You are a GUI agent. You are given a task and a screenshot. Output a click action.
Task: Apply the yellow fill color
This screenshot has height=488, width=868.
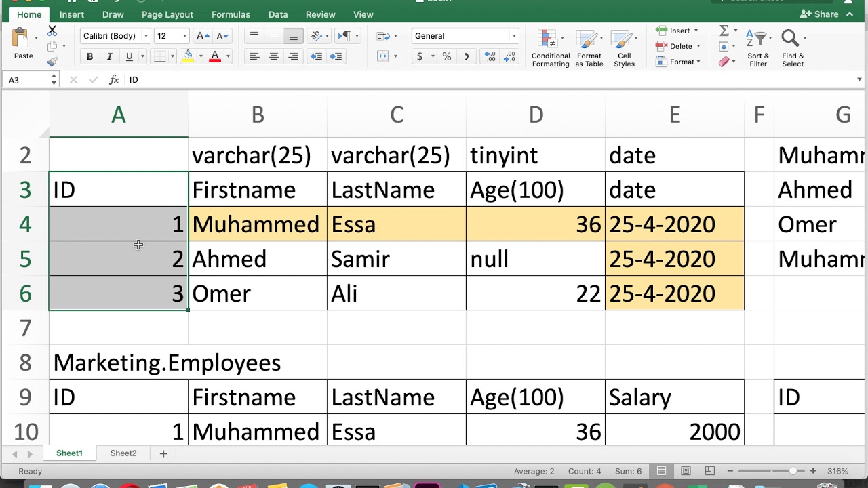pyautogui.click(x=188, y=57)
